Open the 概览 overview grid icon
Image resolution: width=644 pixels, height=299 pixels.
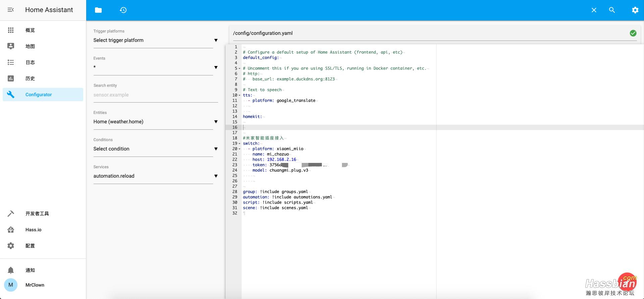coord(11,30)
